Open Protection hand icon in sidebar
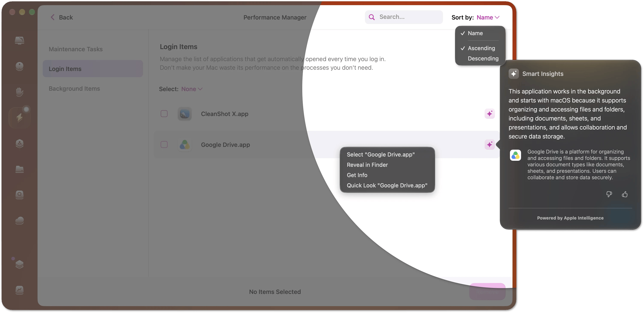The height and width of the screenshot is (313, 644). pyautogui.click(x=20, y=92)
